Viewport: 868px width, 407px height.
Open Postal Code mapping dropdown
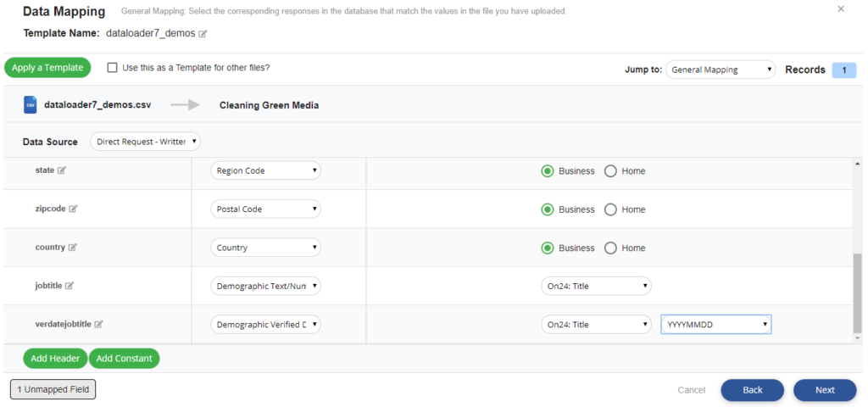click(265, 209)
